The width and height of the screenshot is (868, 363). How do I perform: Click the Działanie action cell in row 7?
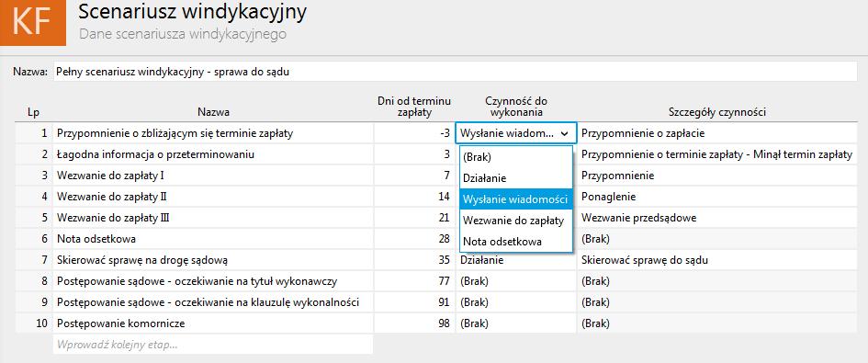(516, 261)
